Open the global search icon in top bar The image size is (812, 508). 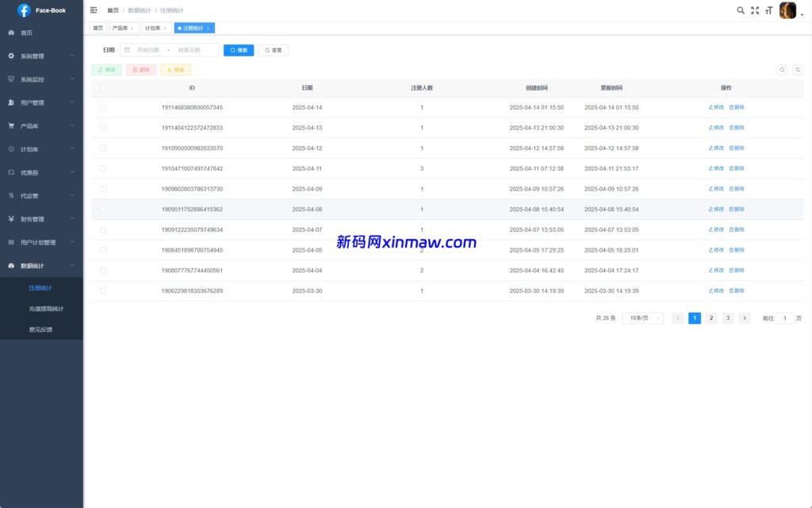pos(740,10)
